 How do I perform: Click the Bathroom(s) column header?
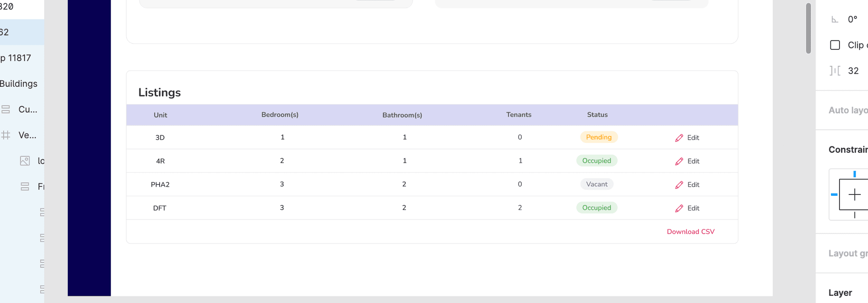point(402,115)
